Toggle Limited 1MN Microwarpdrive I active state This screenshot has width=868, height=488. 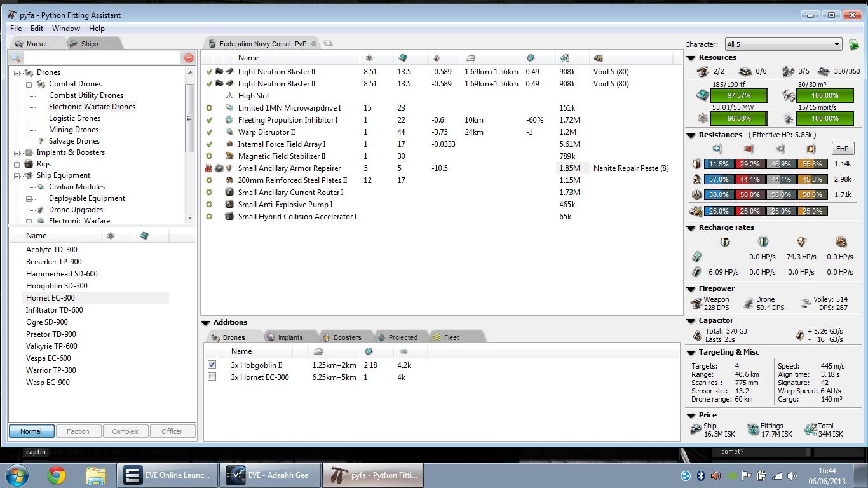209,108
